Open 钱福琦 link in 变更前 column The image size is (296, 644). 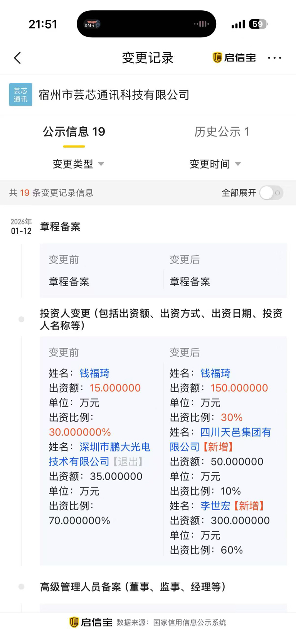click(x=94, y=373)
